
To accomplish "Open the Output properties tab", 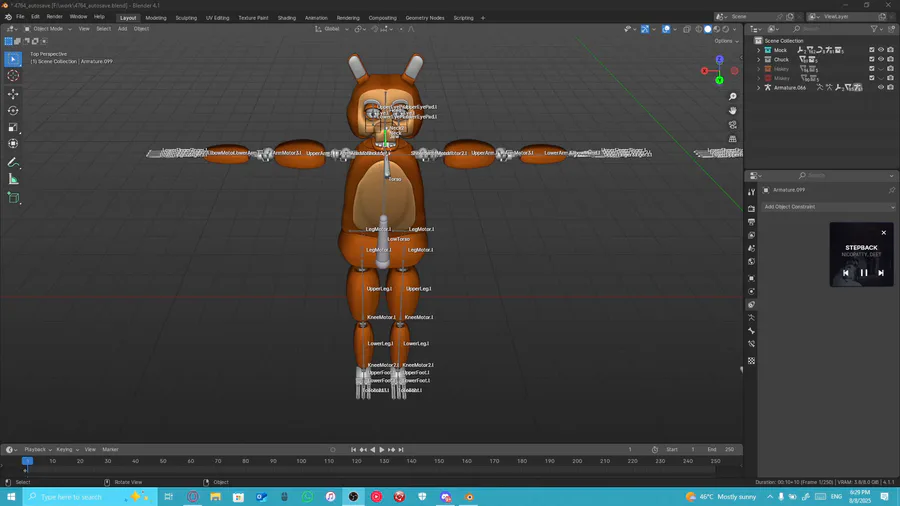I will pos(751,222).
